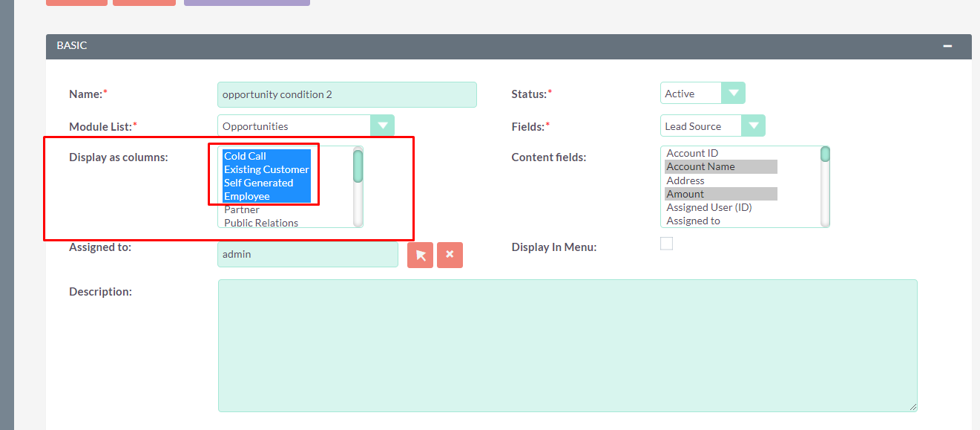Screen dimensions: 980x430
Task: Click the Name field containing opportunity condition 2
Action: click(346, 94)
